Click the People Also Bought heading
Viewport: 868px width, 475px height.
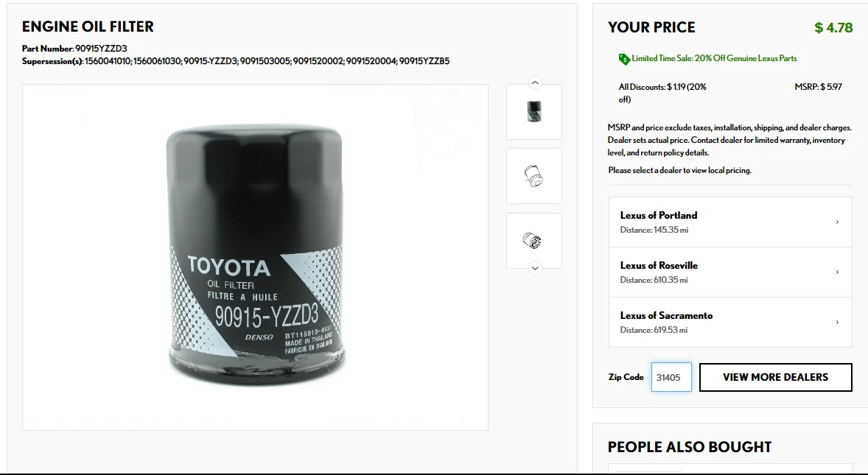pyautogui.click(x=690, y=447)
